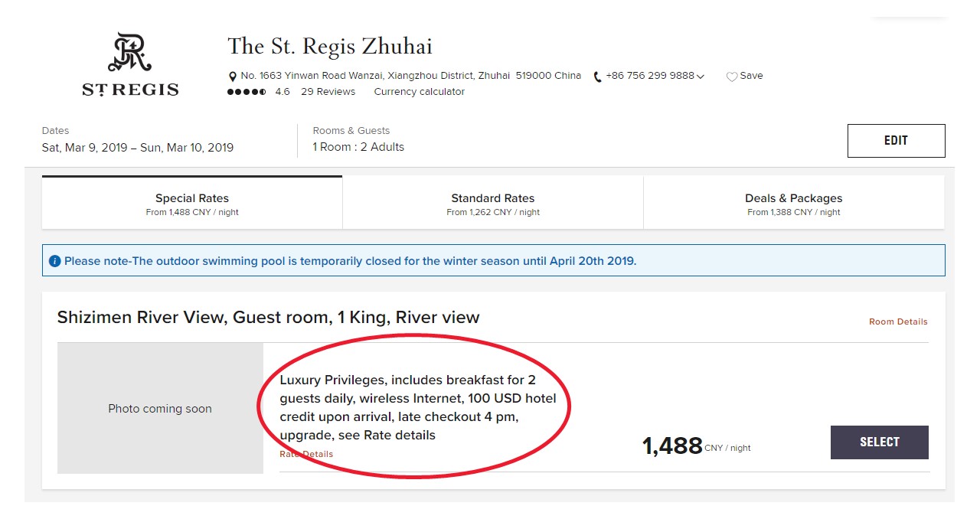Open the Currency calculator link
Viewport: 980px width, 519px height.
click(420, 92)
